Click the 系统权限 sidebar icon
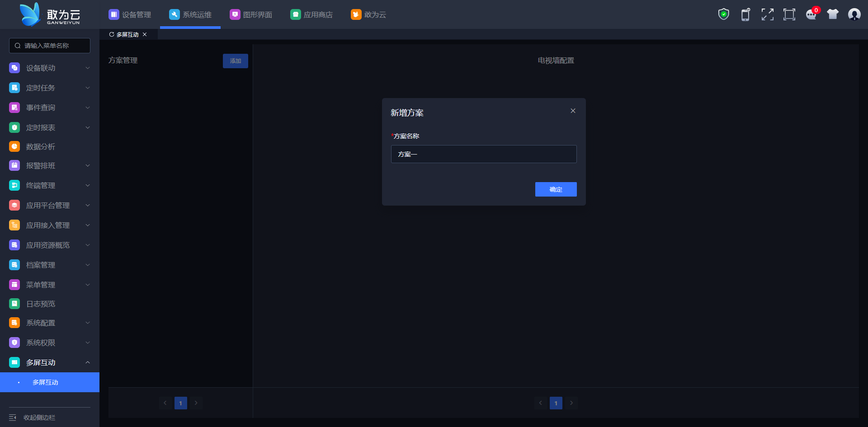Image resolution: width=868 pixels, height=427 pixels. coord(14,343)
